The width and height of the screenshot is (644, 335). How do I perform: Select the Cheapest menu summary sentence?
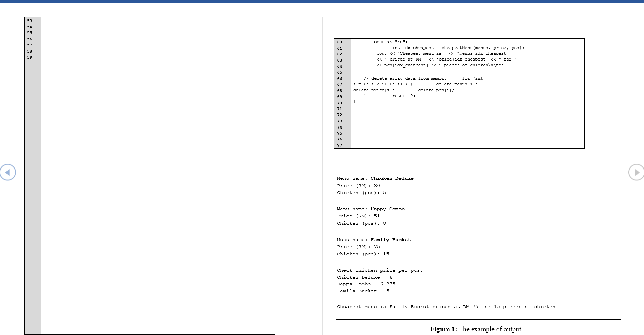pos(445,306)
